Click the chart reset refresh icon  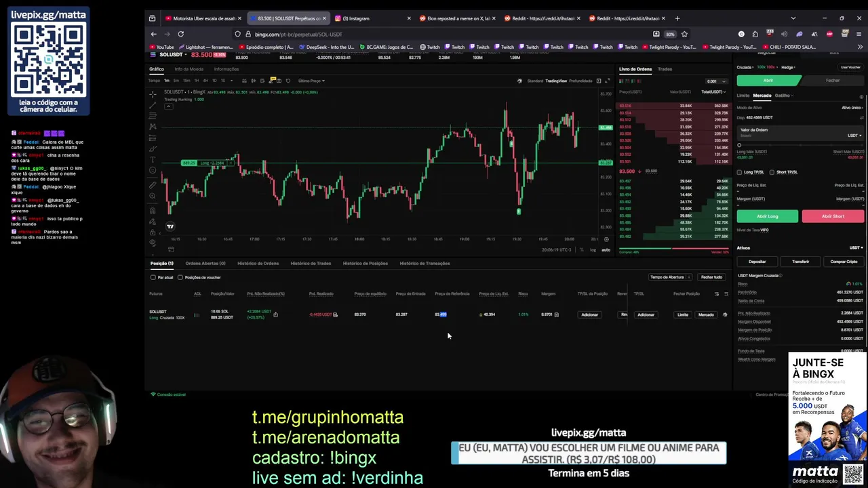pos(288,81)
